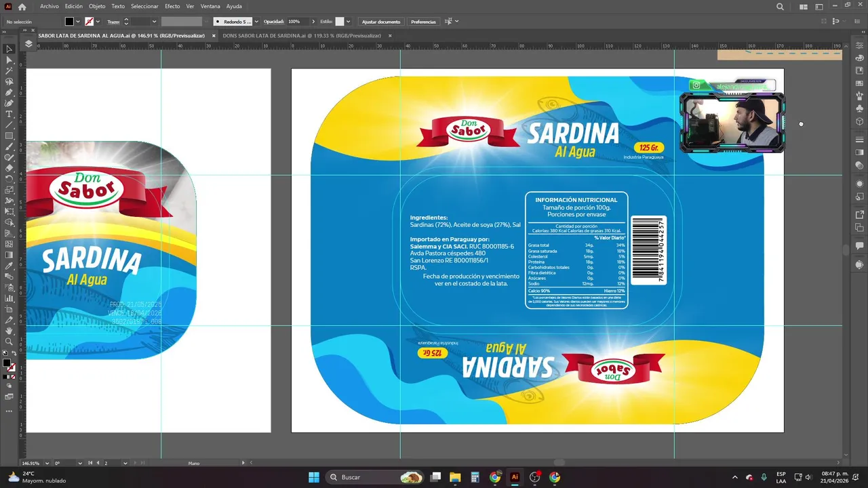Select the Hand tool
This screenshot has height=488, width=868.
(x=9, y=331)
